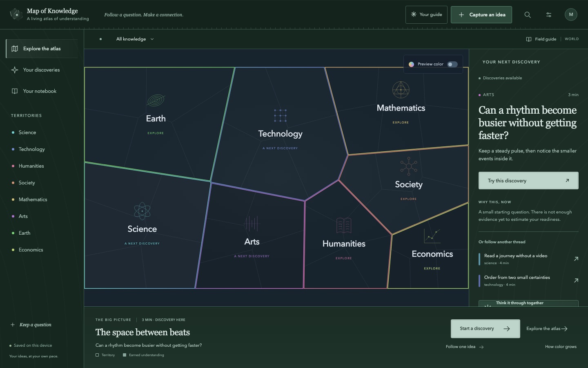Click Capture an idea button
The image size is (588, 368).
click(481, 15)
